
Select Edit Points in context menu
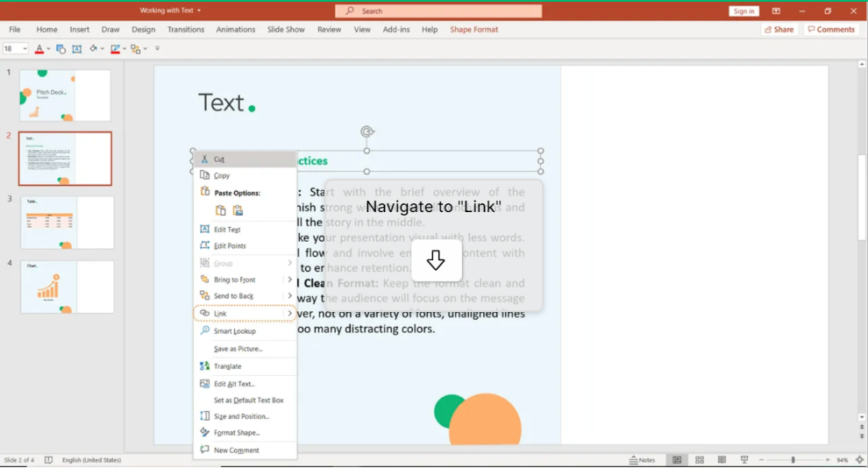245,245
